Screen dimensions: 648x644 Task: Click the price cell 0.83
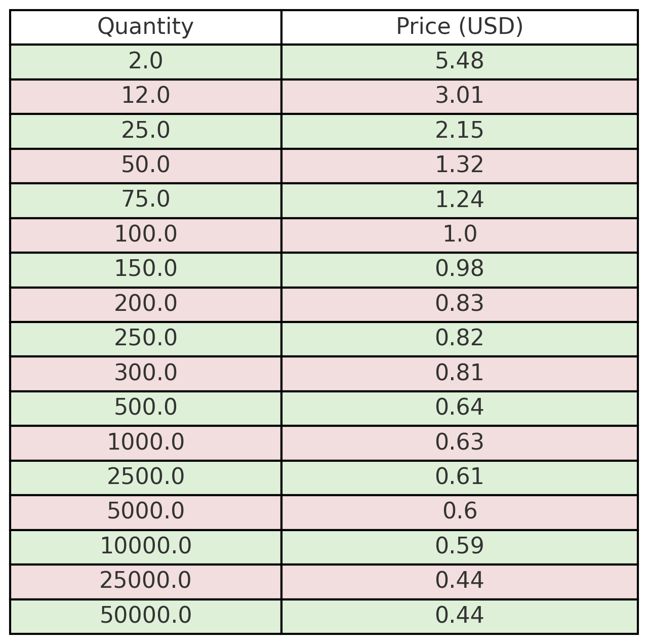pos(460,305)
